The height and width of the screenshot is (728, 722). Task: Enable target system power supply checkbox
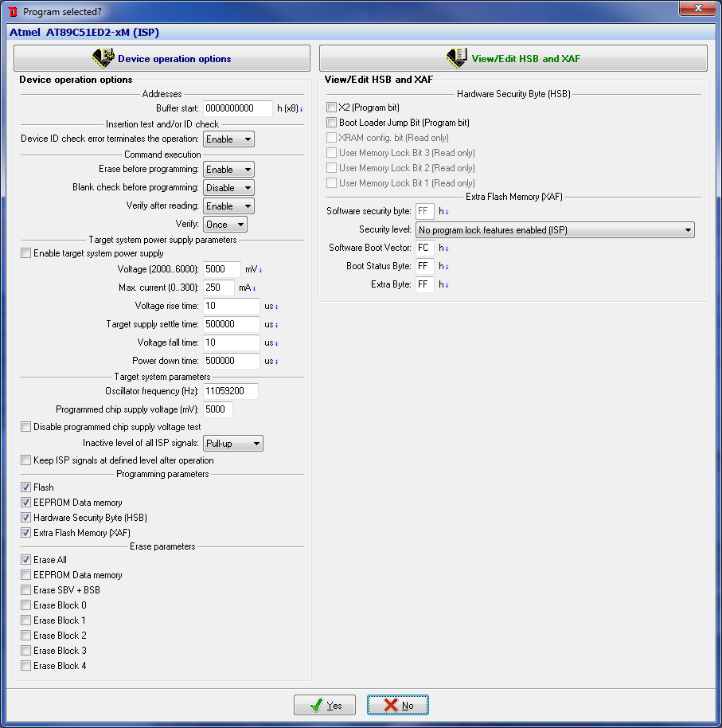26,253
